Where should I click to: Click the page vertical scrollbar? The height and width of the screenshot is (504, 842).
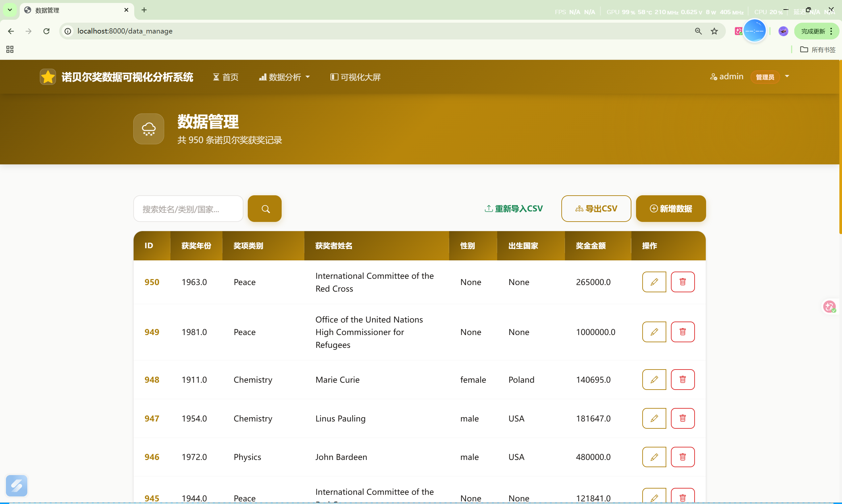click(840, 146)
